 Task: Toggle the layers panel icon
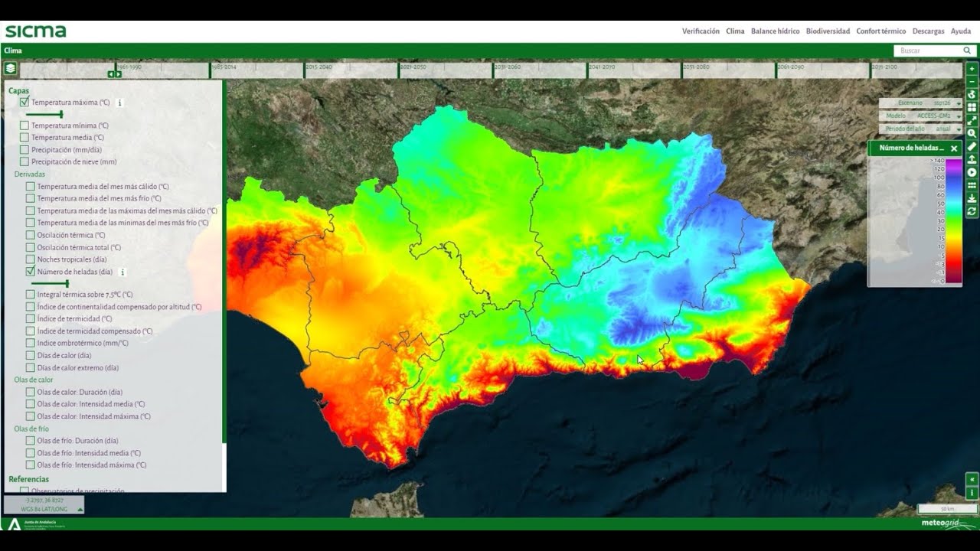[10, 68]
